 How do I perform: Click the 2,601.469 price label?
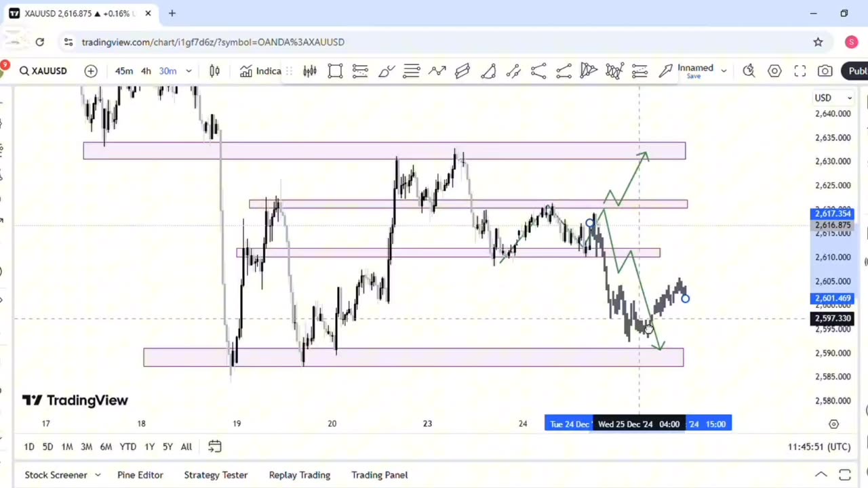coord(833,298)
